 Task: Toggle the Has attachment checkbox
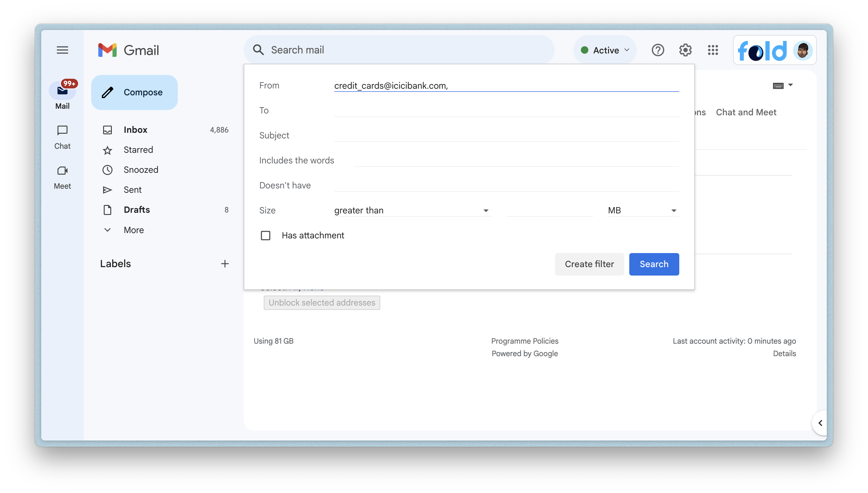pos(265,235)
